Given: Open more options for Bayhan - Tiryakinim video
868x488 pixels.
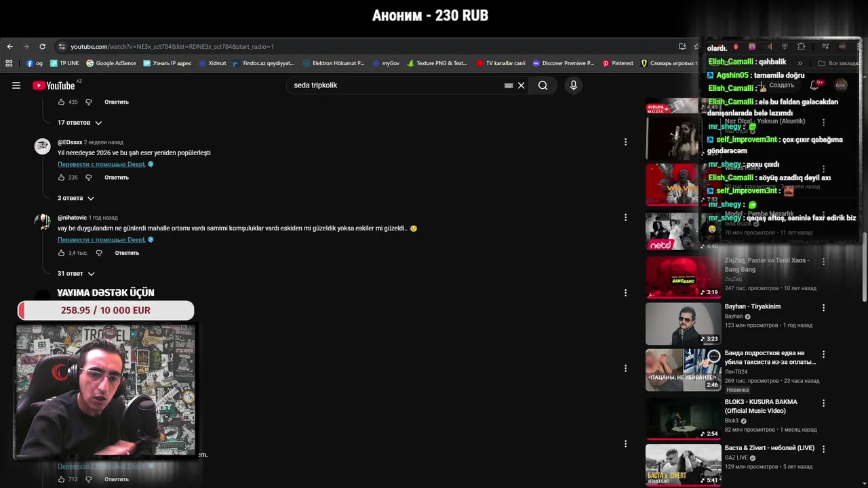Looking at the screenshot, I should pyautogui.click(x=824, y=307).
